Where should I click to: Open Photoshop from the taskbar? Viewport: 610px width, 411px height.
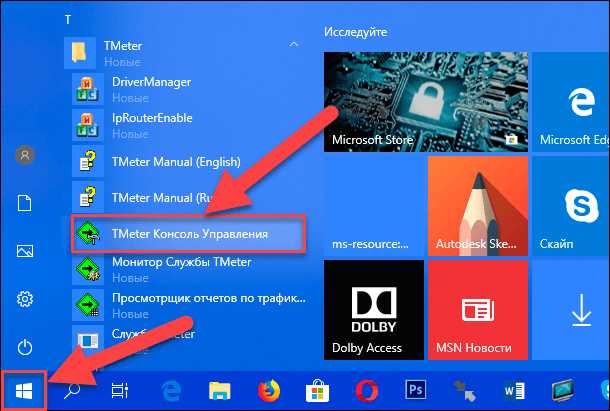pos(415,390)
